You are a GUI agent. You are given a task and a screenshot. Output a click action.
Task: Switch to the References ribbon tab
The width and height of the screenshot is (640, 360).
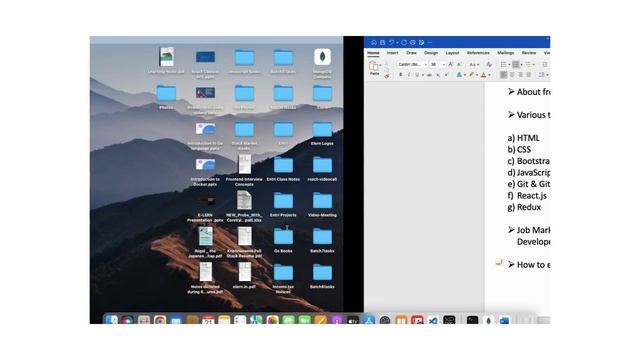click(x=478, y=53)
